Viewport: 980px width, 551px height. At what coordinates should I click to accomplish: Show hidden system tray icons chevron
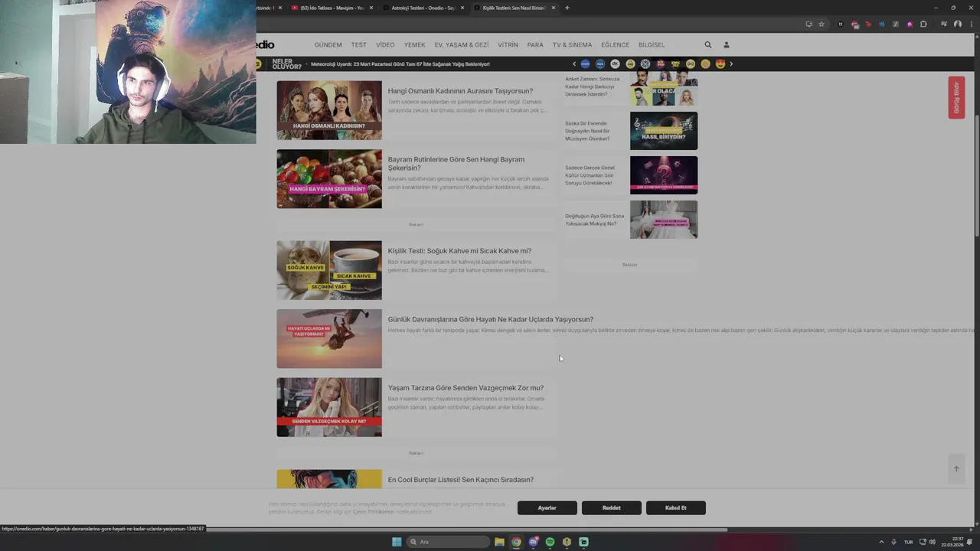[x=880, y=542]
